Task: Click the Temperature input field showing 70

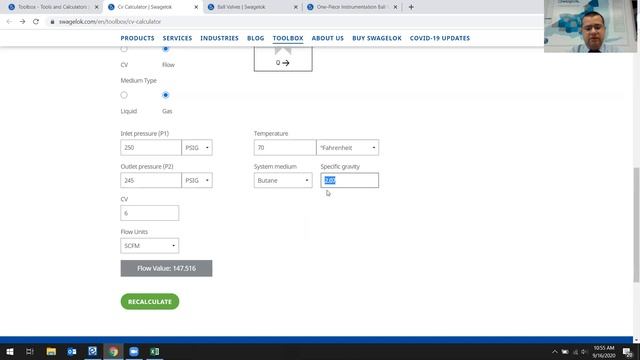Action: [284, 147]
